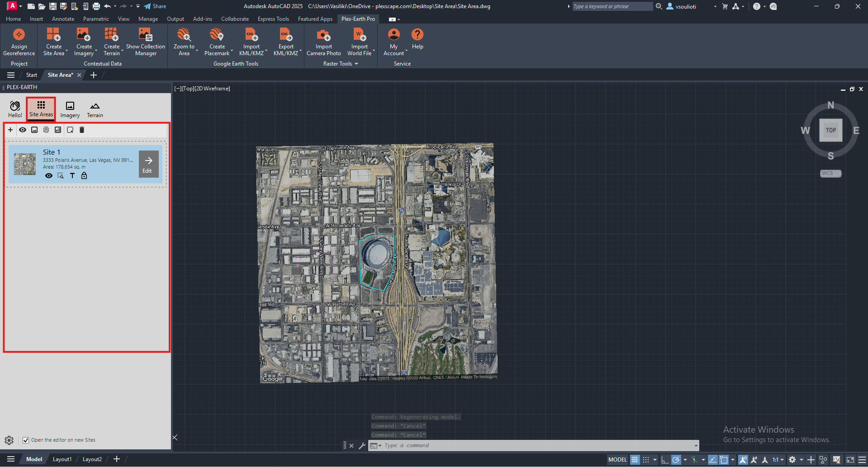Image resolution: width=868 pixels, height=467 pixels.
Task: Click Export KML/KMZ icon
Action: [286, 35]
